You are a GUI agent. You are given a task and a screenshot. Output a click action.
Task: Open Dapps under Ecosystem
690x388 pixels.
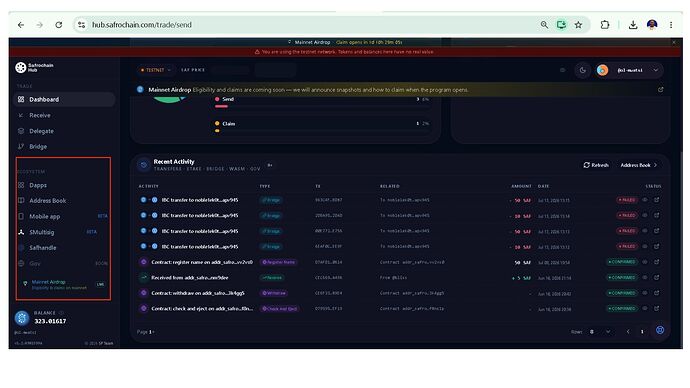coord(38,185)
